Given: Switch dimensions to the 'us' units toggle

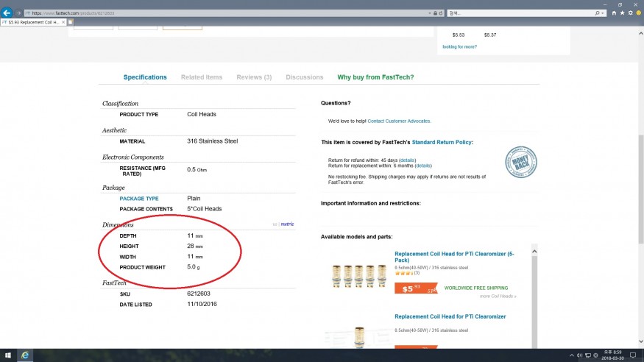Looking at the screenshot, I should (x=275, y=224).
